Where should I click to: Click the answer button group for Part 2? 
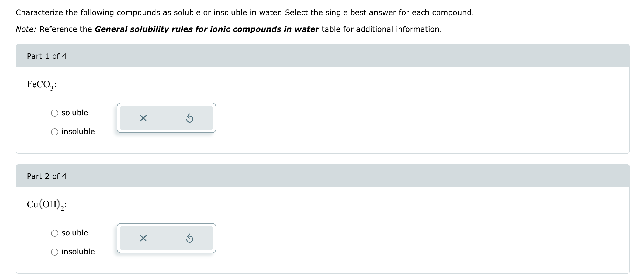pyautogui.click(x=166, y=238)
